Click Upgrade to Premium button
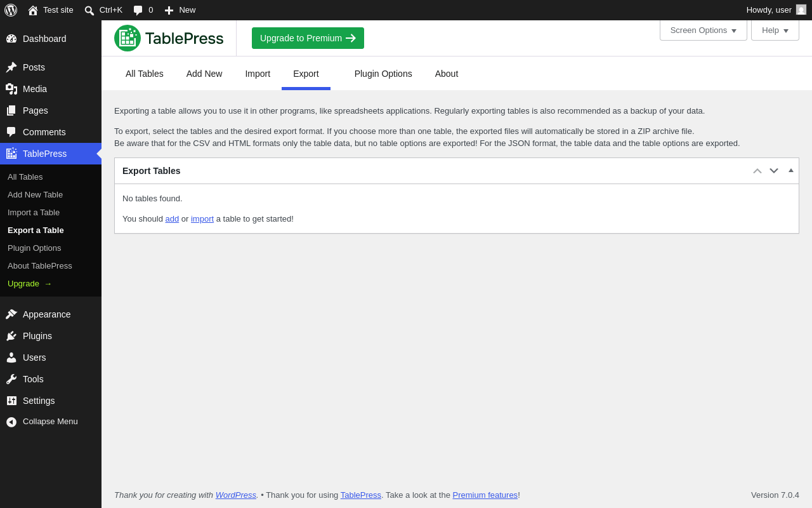 tap(308, 38)
